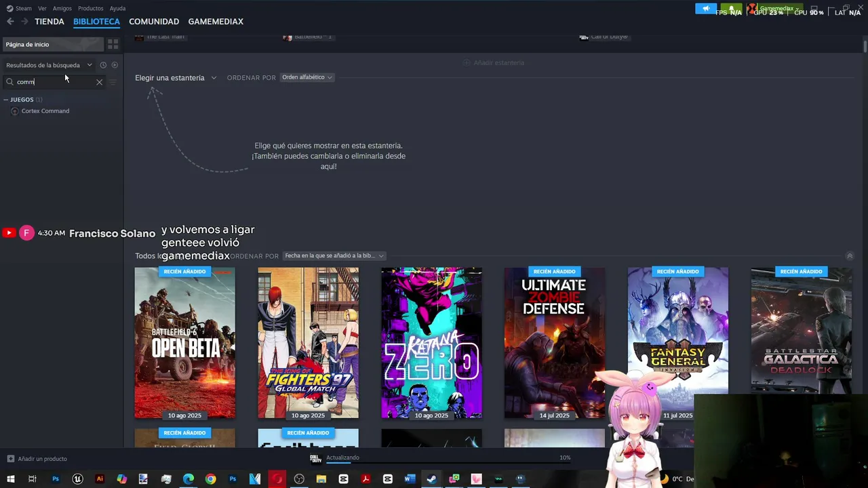Screen dimensions: 868x488
Task: Open Adobe Acrobat from the taskbar
Action: point(366,479)
